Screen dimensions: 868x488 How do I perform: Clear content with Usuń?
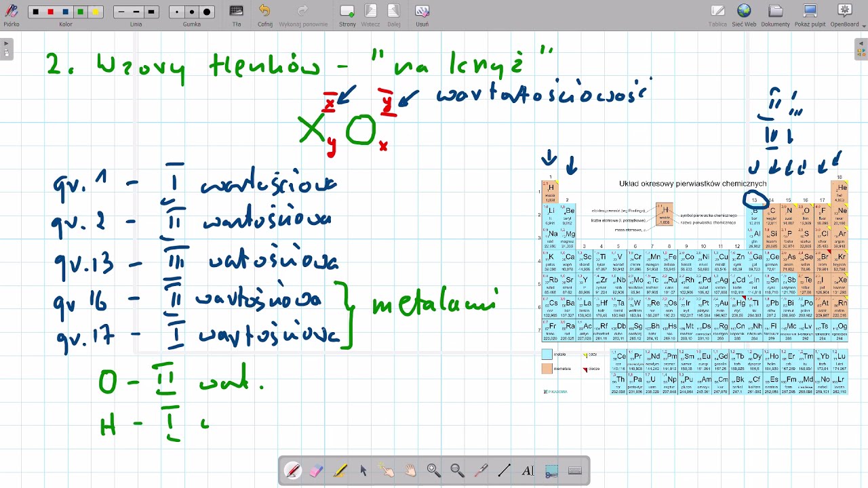[x=422, y=14]
